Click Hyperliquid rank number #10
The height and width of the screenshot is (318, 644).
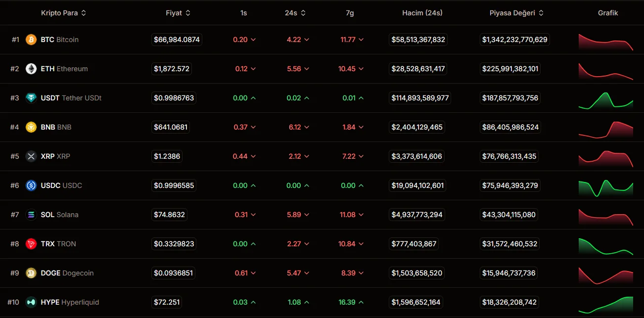[13, 302]
